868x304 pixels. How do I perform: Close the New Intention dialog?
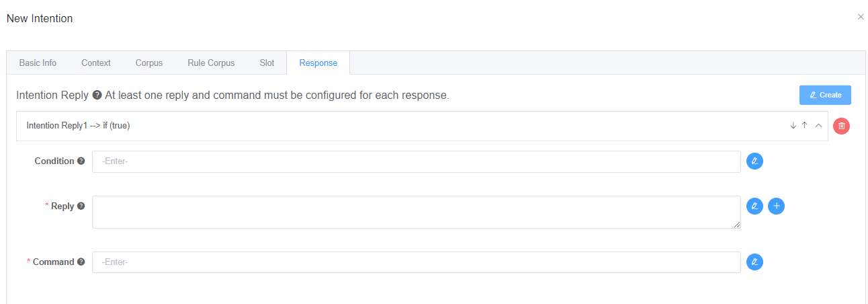(861, 17)
